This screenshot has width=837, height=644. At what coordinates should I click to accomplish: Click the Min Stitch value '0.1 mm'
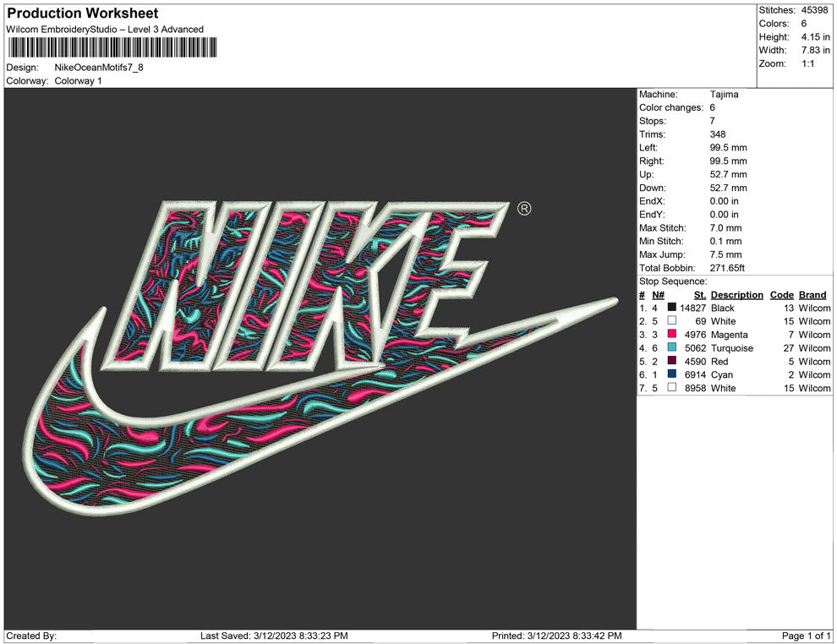725,241
